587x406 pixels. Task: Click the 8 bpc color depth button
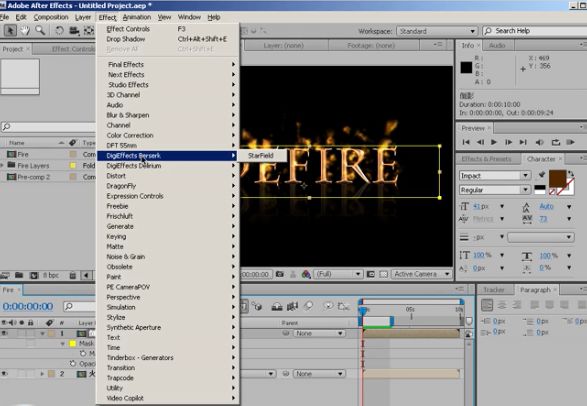coord(51,275)
